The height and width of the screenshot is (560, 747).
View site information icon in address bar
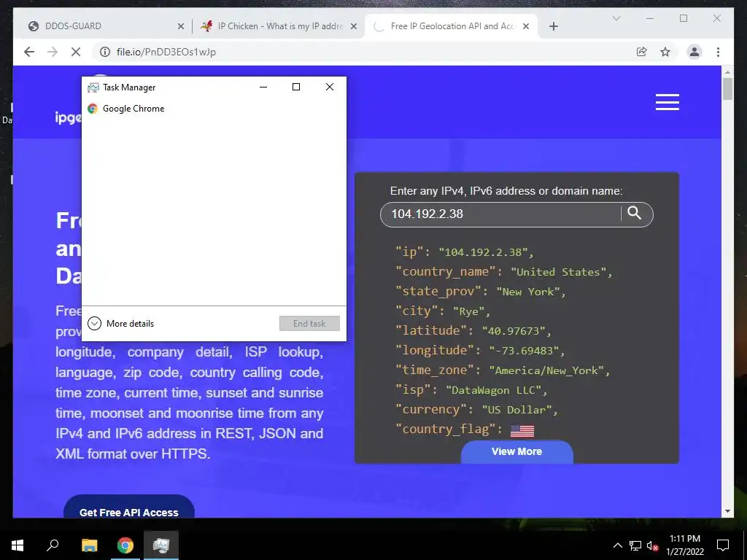(105, 52)
